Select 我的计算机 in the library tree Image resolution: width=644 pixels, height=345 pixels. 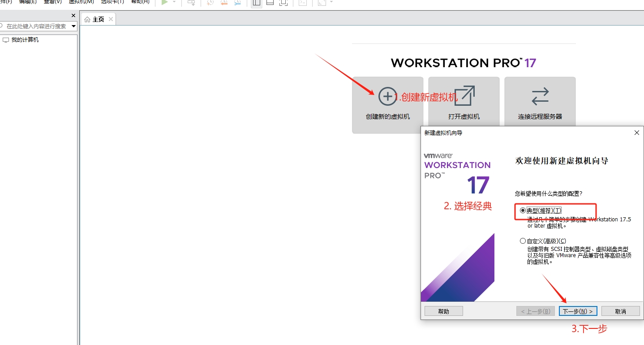(25, 40)
